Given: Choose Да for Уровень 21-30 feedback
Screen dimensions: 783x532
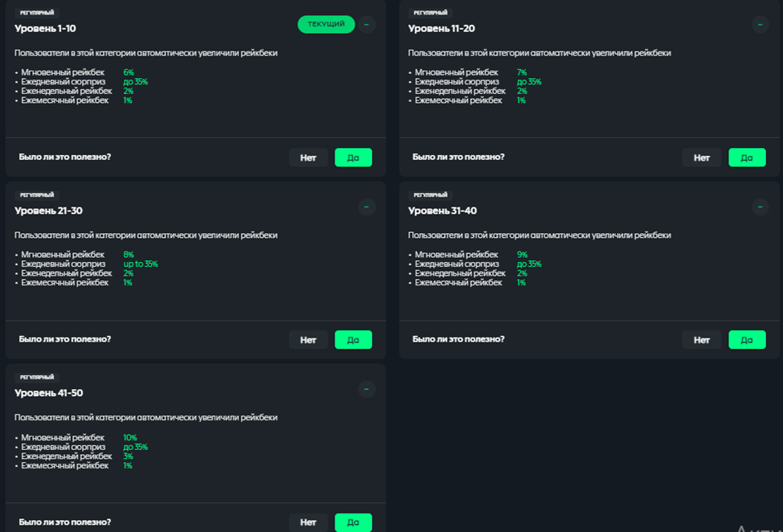Looking at the screenshot, I should [x=353, y=340].
